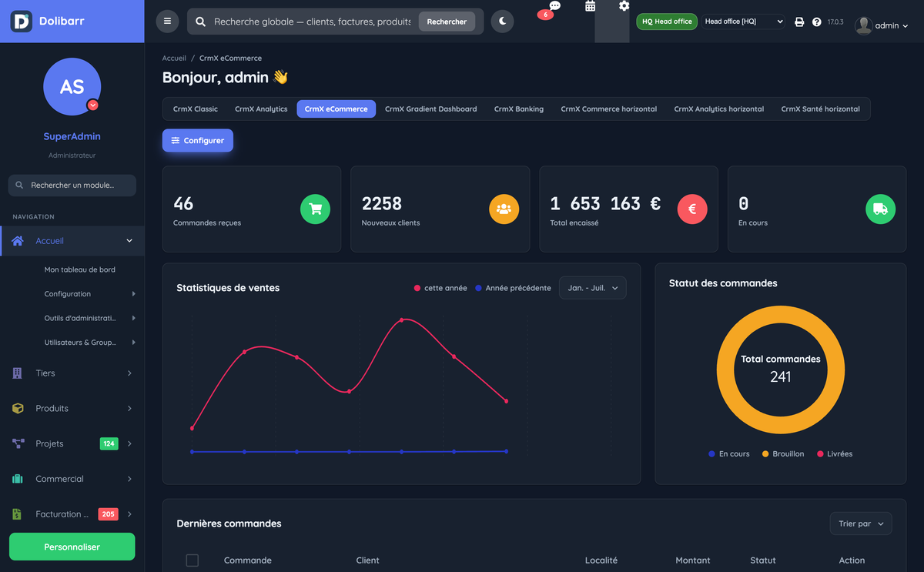Open the Jan. - Juil. period dropdown

coord(592,288)
